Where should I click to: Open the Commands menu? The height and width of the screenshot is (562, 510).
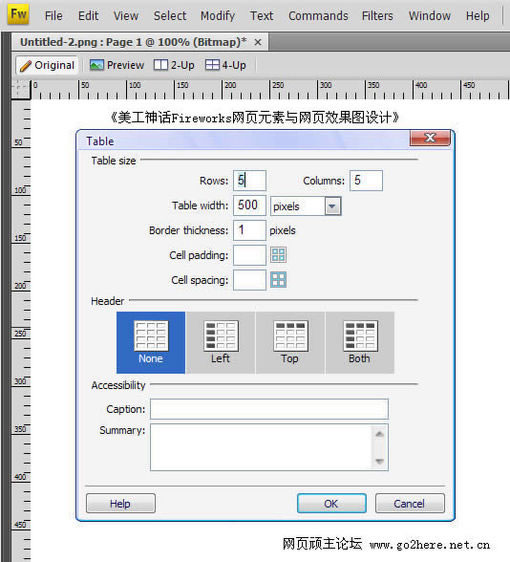[x=318, y=16]
